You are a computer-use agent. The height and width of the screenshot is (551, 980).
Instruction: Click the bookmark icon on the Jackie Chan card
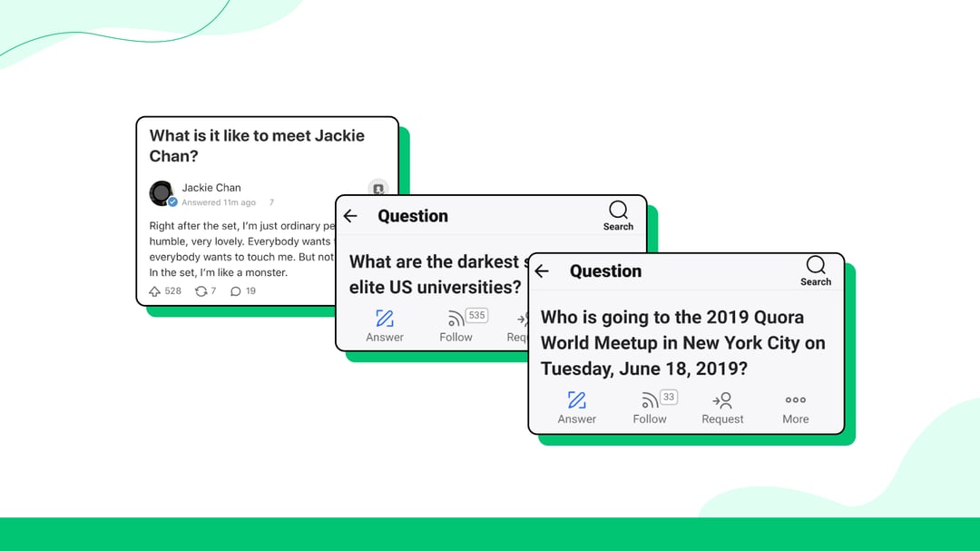click(378, 188)
